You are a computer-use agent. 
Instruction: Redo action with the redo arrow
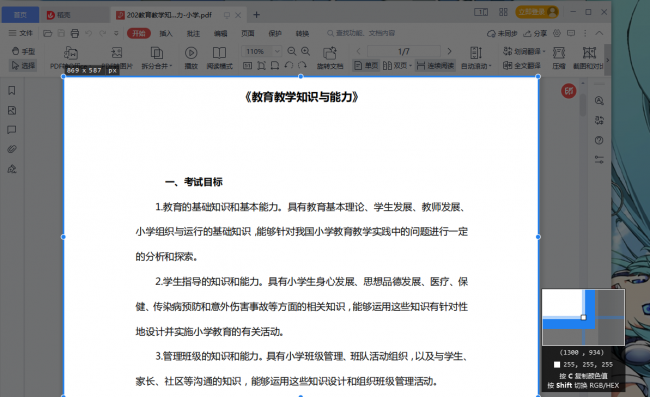click(102, 33)
